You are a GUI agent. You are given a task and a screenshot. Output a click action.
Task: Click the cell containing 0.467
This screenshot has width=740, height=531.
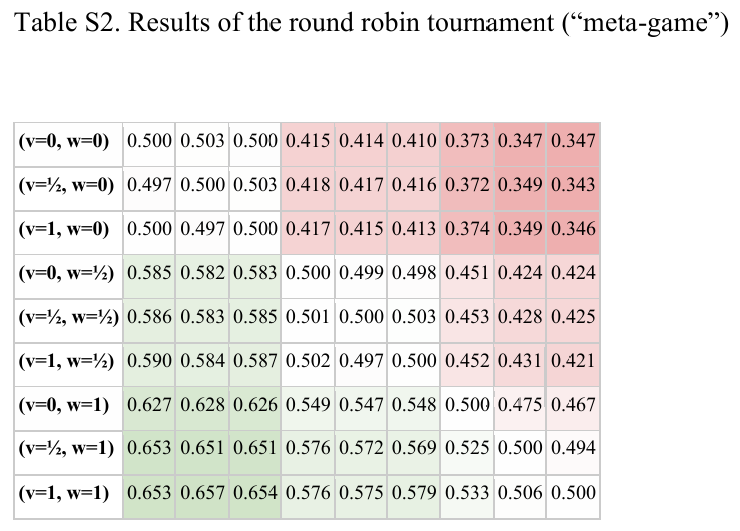[x=573, y=405]
